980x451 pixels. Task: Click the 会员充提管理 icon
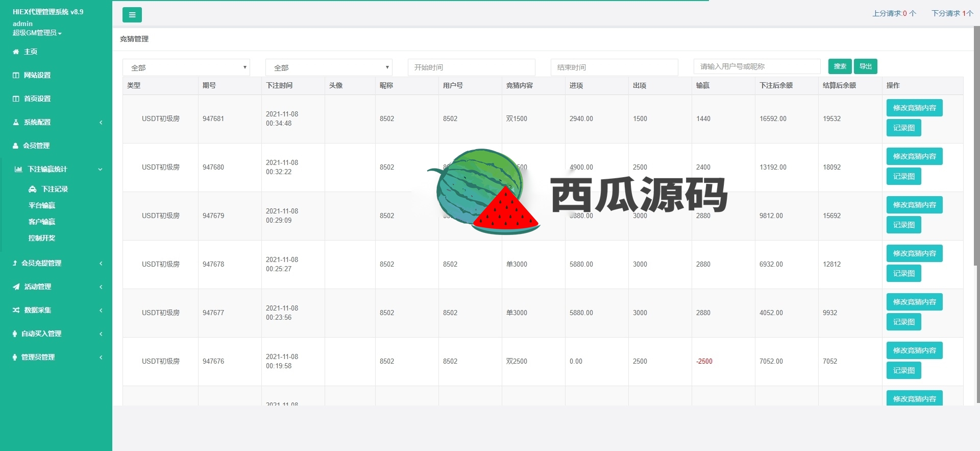pos(15,263)
